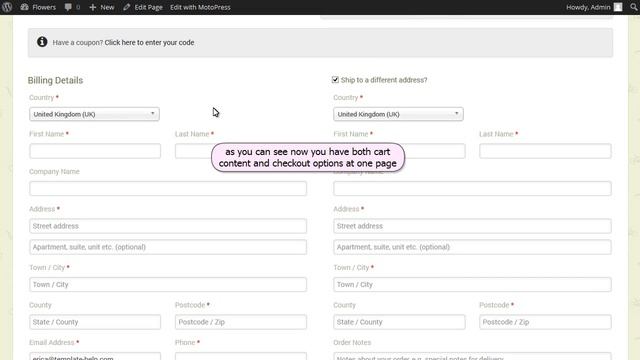This screenshot has width=640, height=360.
Task: Click shipping Apartment, suite, unit field
Action: 472,247
